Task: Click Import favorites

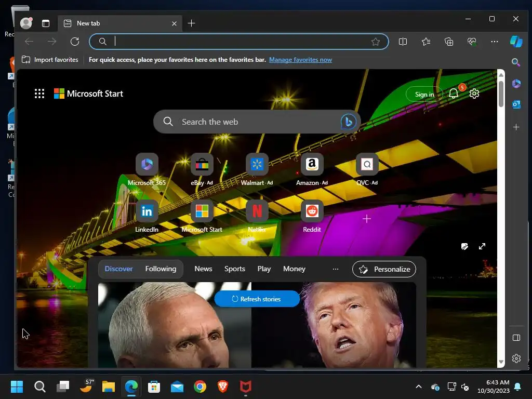Action: 50,60
